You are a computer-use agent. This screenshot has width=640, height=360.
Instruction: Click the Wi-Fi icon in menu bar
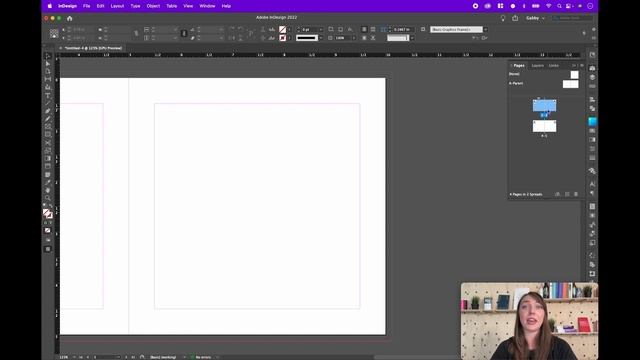pos(549,6)
